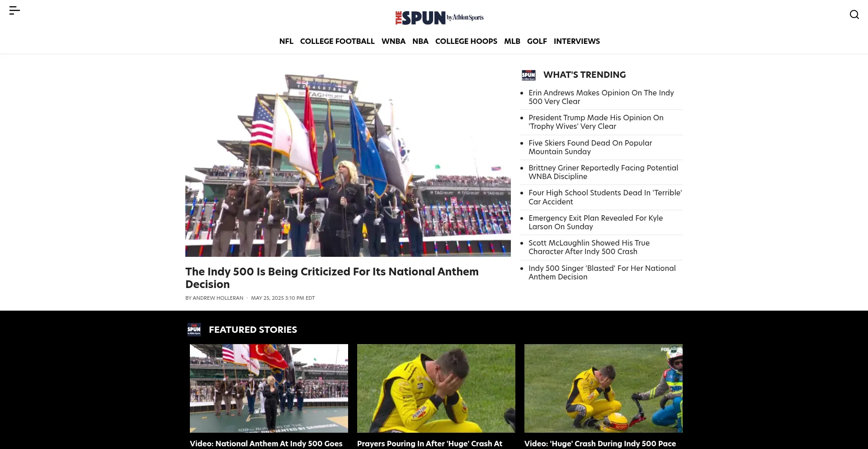Select WNBA in the navigation bar

[393, 41]
